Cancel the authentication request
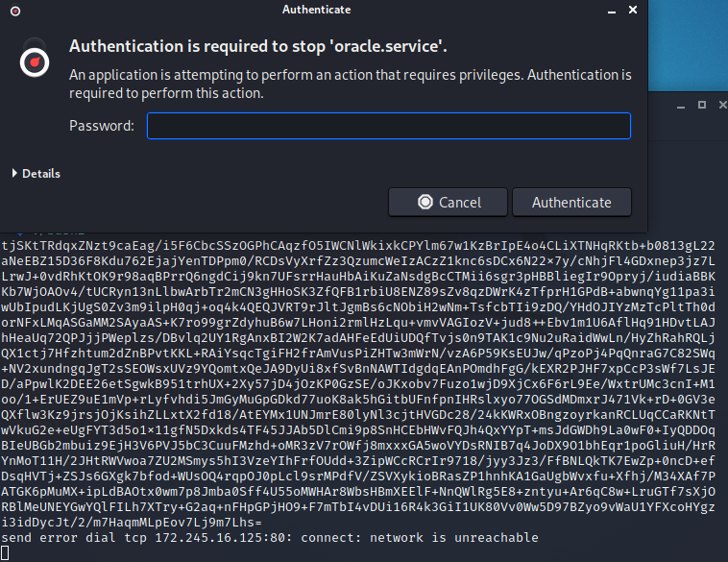The height and width of the screenshot is (562, 728). (x=448, y=202)
